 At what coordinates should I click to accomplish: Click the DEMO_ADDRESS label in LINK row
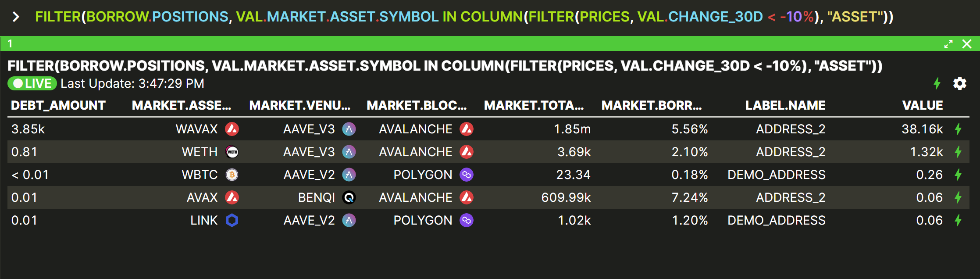[x=776, y=220]
